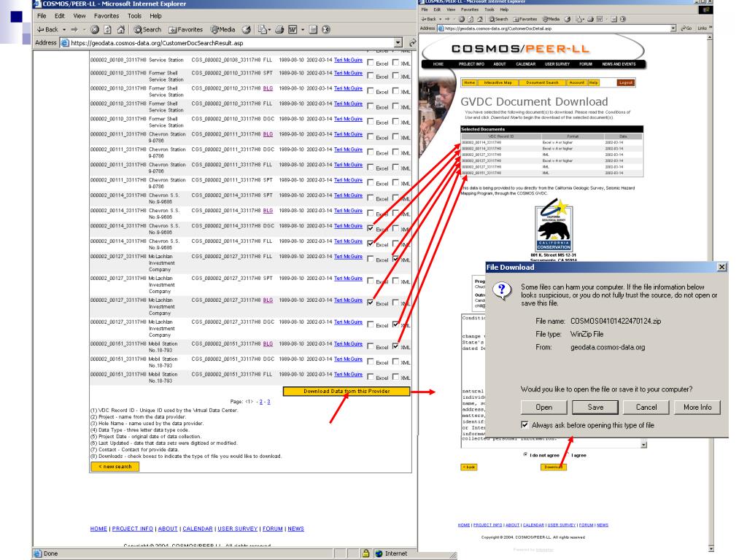Click Open in the File Download dialog
This screenshot has height=560, width=747.
(x=544, y=407)
